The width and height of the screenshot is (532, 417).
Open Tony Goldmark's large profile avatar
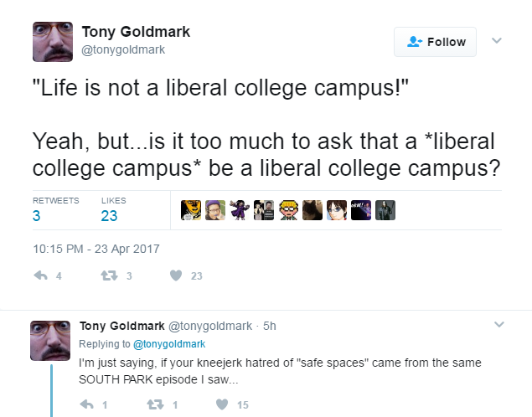click(53, 42)
